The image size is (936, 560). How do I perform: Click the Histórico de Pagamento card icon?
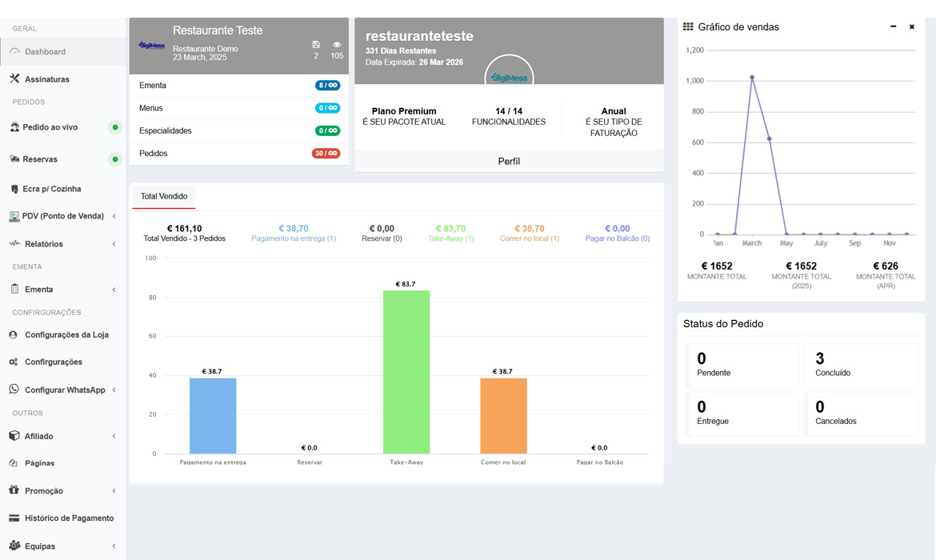coord(14,518)
